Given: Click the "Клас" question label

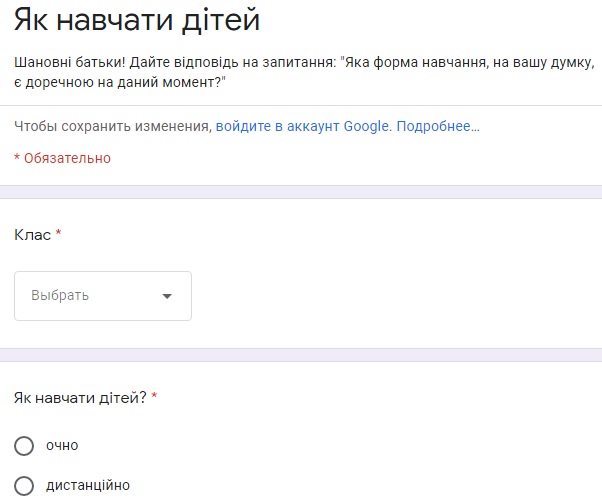Looking at the screenshot, I should [32, 234].
